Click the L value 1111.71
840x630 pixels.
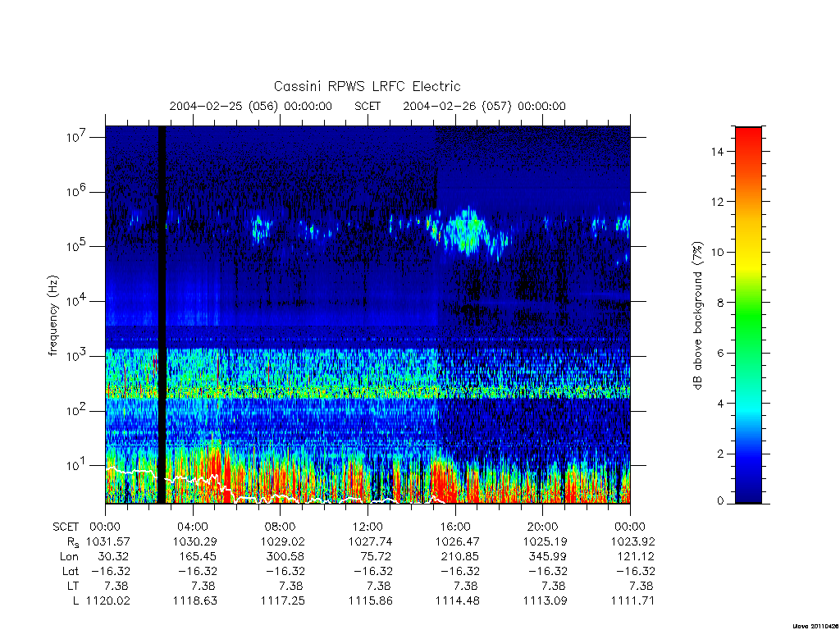(x=633, y=601)
